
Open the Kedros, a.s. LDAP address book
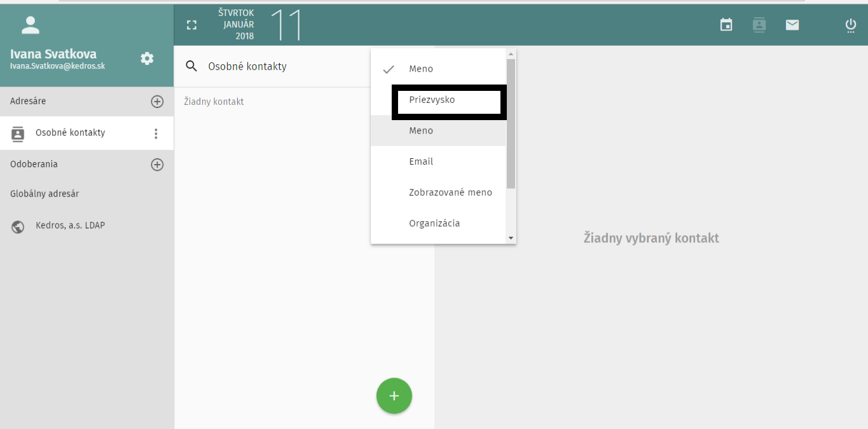pyautogui.click(x=70, y=226)
